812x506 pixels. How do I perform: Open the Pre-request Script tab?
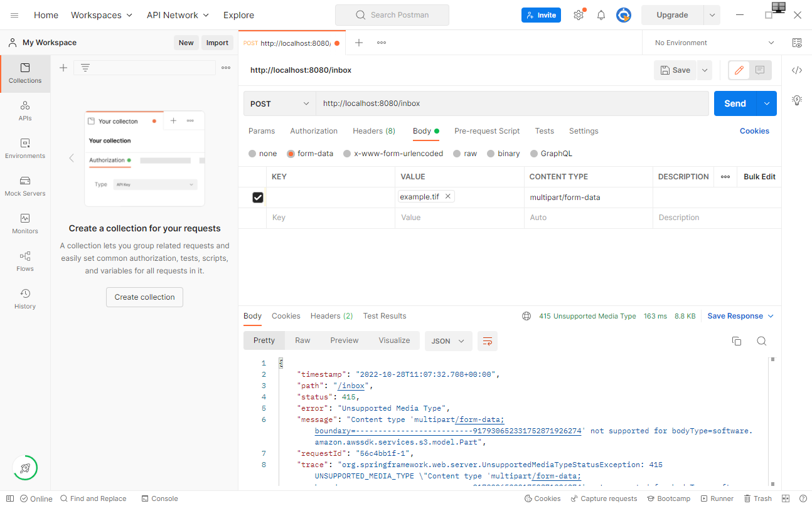pyautogui.click(x=487, y=131)
